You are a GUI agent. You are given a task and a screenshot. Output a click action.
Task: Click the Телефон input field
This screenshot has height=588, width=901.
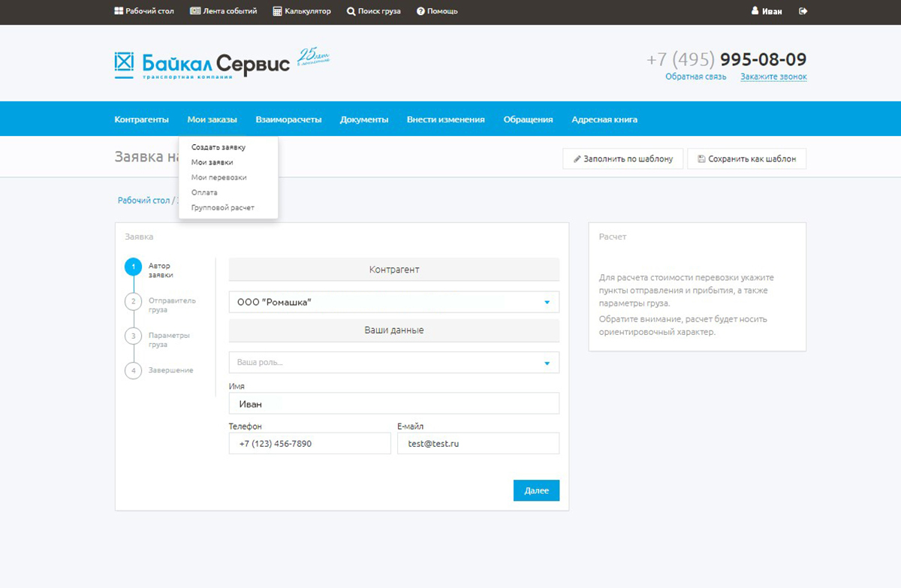point(309,444)
